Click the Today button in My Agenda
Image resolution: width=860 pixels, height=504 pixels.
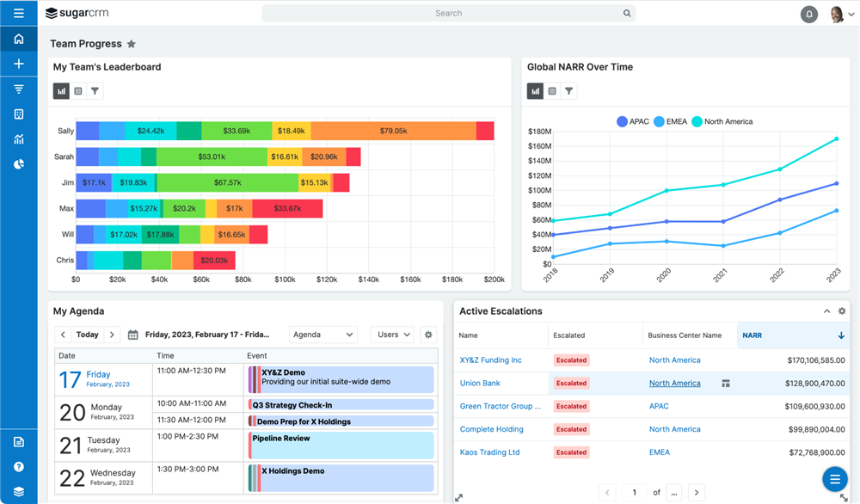87,335
